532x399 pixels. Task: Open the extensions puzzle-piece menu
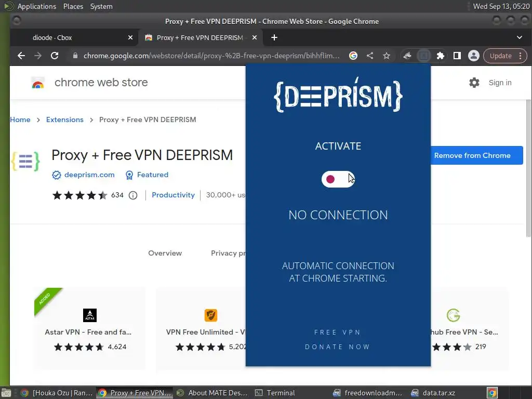pos(441,56)
